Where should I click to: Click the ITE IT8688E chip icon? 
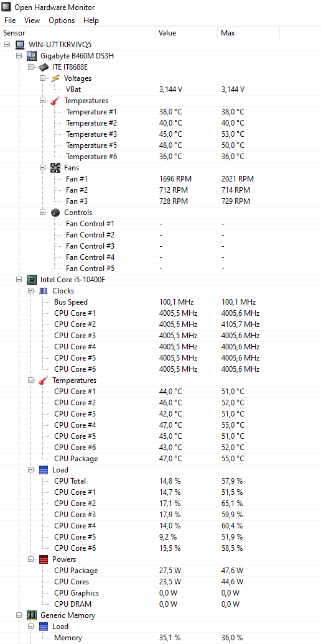tap(44, 67)
